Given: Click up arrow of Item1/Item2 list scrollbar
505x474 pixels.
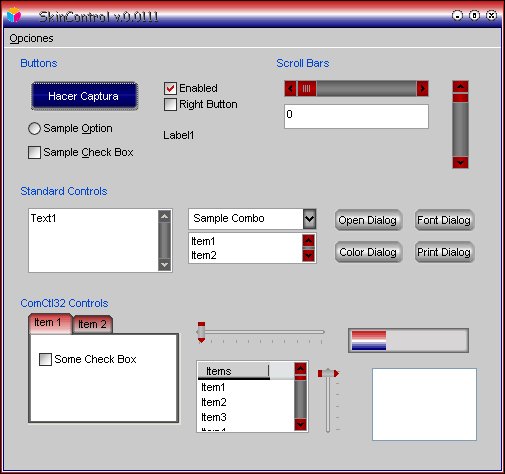Looking at the screenshot, I should click(309, 240).
